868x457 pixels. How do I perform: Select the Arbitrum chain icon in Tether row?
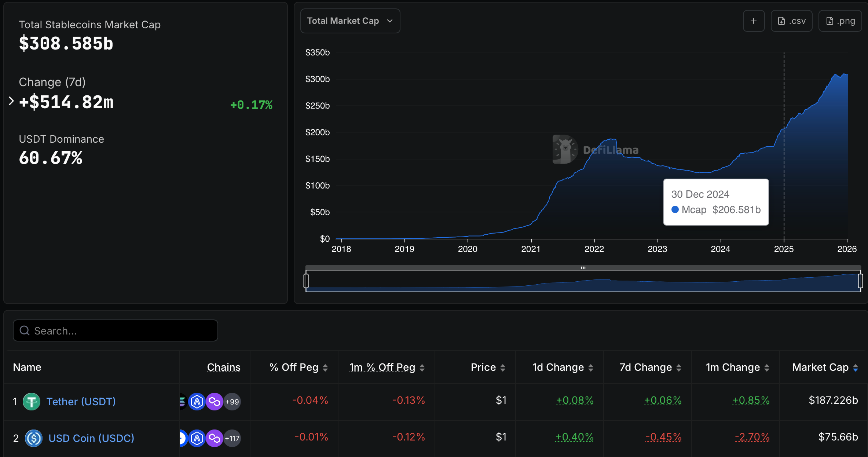click(197, 402)
